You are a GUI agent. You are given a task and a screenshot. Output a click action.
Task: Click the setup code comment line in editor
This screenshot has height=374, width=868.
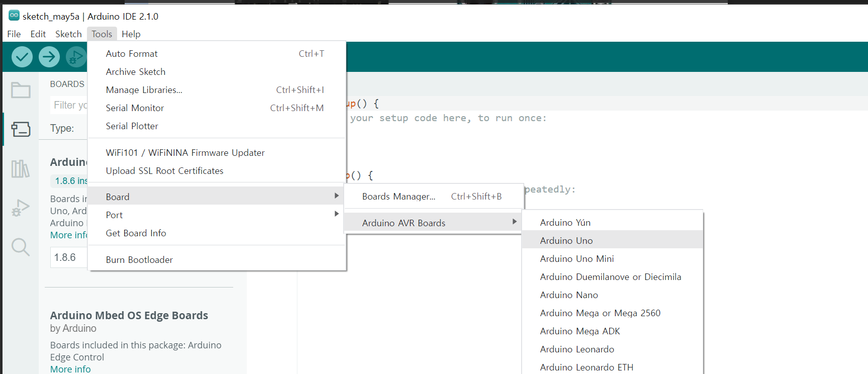[448, 118]
